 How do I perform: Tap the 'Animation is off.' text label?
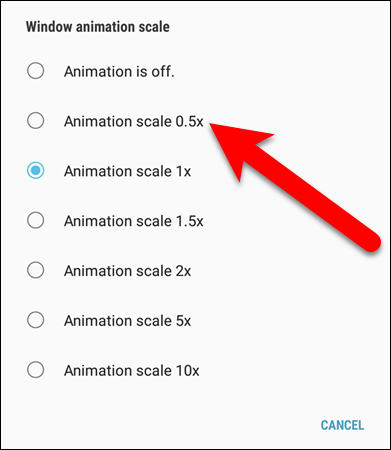tap(119, 71)
